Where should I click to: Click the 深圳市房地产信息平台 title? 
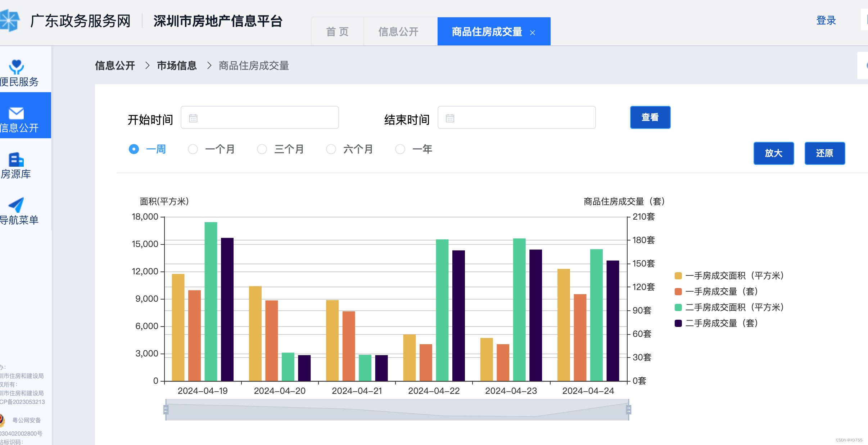coord(218,21)
